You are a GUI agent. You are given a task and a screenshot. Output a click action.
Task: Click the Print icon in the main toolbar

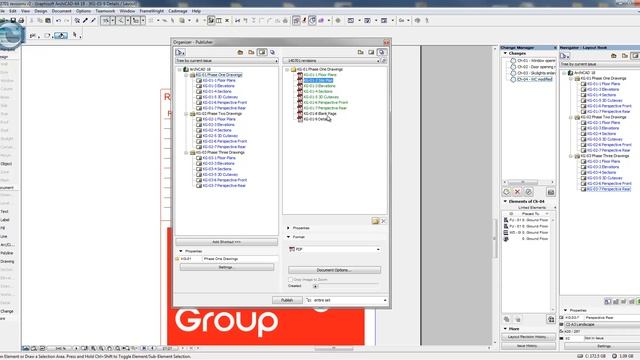click(21, 20)
